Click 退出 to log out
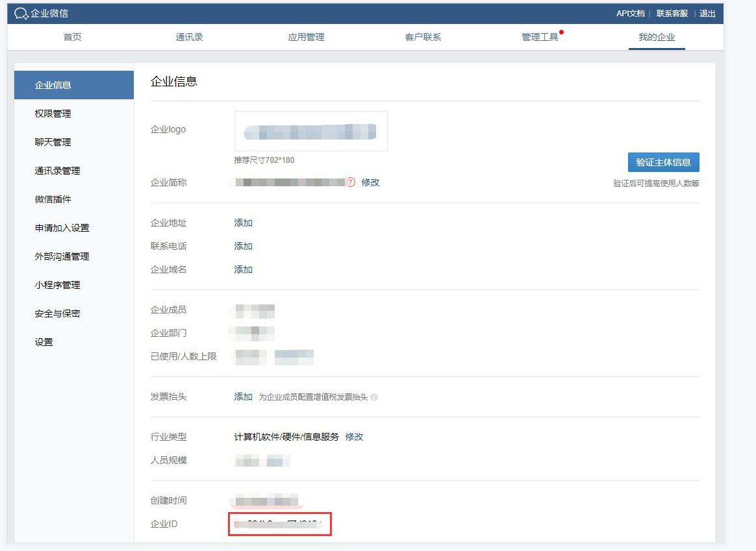Image resolution: width=756 pixels, height=551 pixels. 707,14
